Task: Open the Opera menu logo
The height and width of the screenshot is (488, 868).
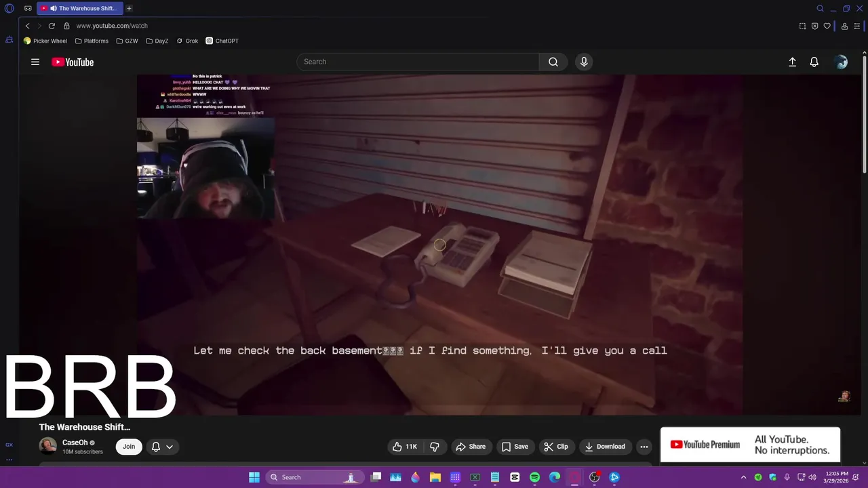Action: [9, 9]
